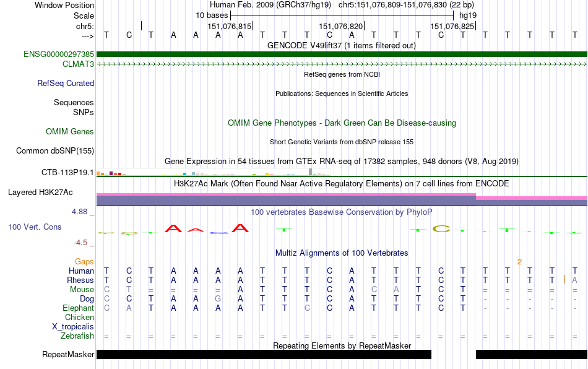Click the Common dbSNP(155) label
Viewport: 588px width, 369px height.
point(54,150)
